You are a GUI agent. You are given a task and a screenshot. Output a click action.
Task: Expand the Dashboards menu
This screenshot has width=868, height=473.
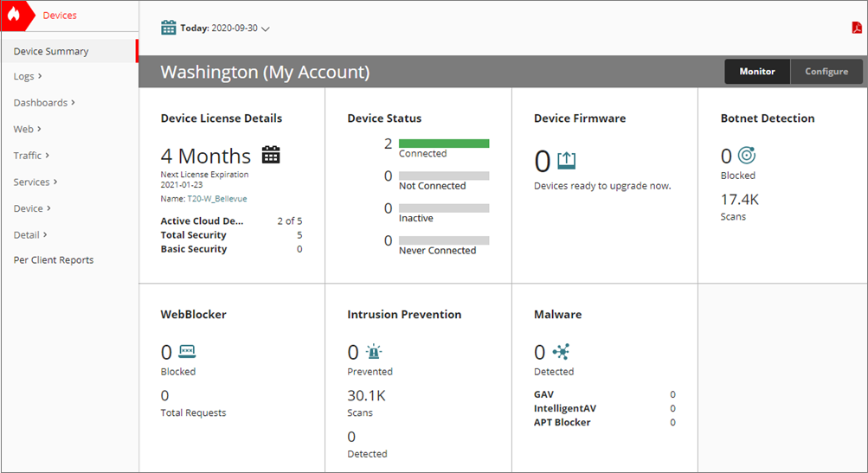[44, 103]
